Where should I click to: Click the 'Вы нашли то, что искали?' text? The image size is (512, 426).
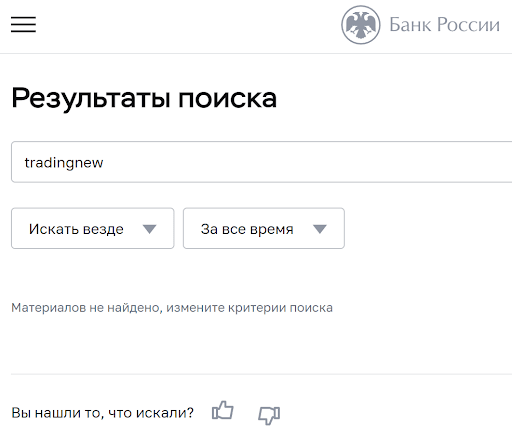click(102, 413)
